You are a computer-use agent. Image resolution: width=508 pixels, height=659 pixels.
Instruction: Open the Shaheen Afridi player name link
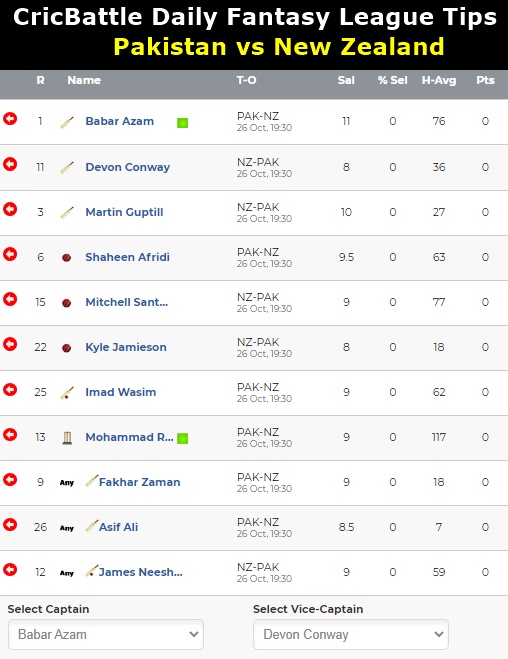(x=127, y=257)
